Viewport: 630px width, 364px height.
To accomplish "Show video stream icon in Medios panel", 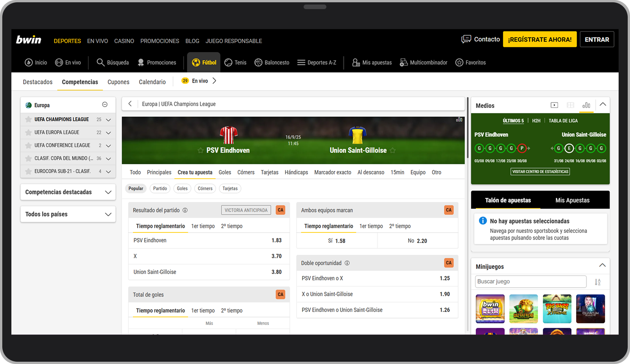I will pos(554,105).
